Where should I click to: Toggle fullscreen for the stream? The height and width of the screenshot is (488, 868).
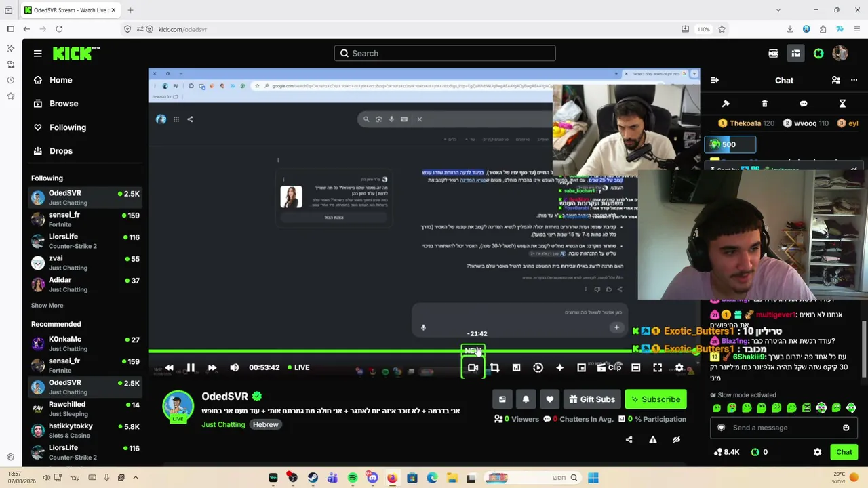coord(657,367)
